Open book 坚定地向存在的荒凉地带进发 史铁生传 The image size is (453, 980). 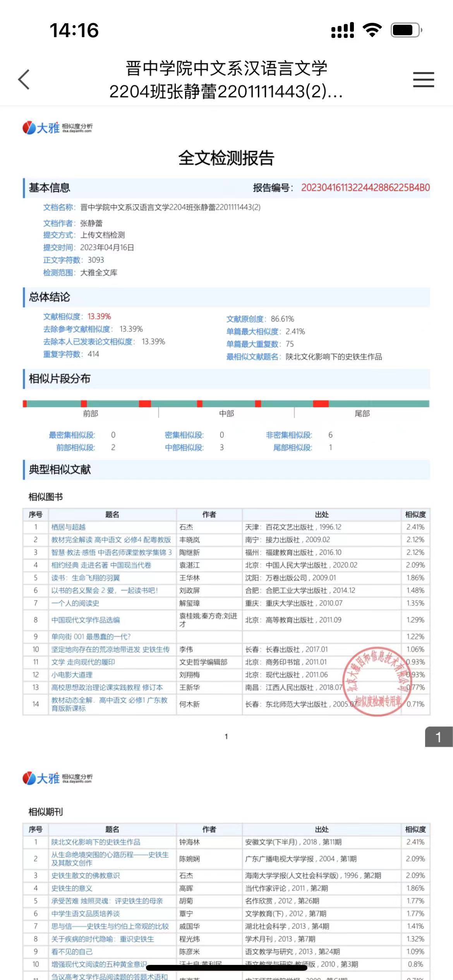pyautogui.click(x=110, y=649)
